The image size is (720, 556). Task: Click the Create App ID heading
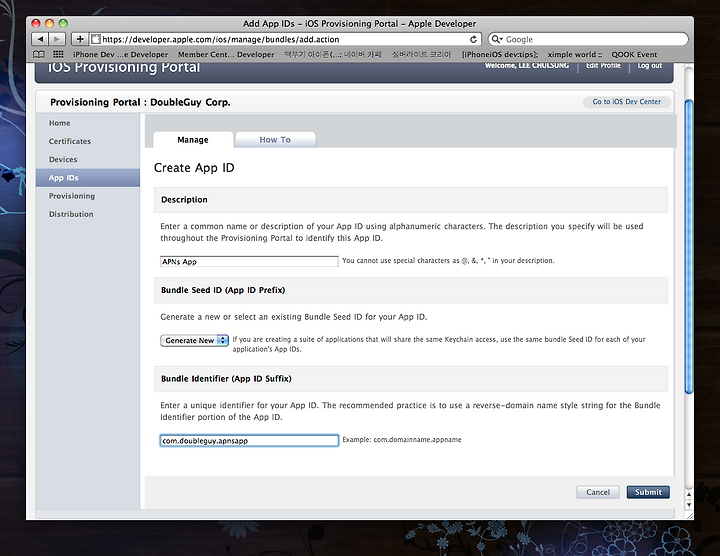point(194,168)
